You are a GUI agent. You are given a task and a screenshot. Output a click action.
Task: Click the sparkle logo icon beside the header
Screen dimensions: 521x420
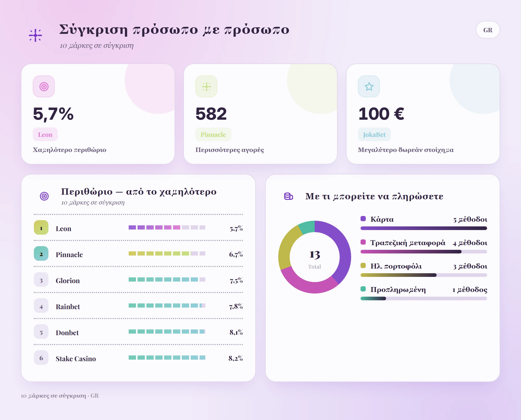(35, 35)
